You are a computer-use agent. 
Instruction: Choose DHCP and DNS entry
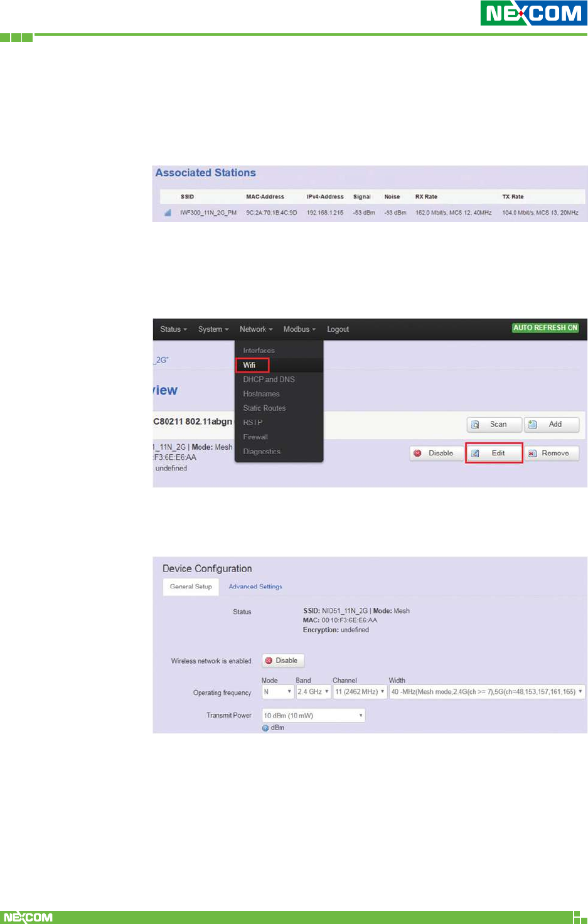(269, 380)
